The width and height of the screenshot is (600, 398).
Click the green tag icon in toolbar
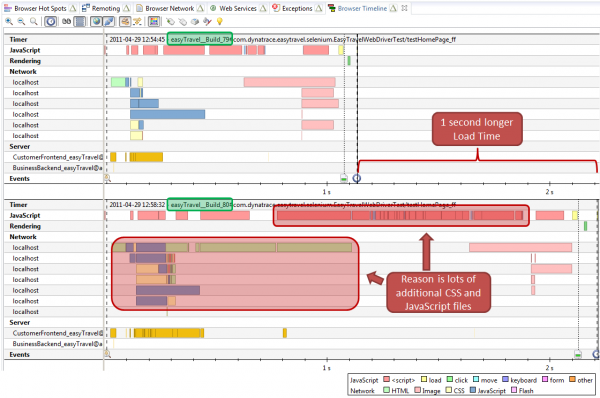pyautogui.click(x=170, y=21)
